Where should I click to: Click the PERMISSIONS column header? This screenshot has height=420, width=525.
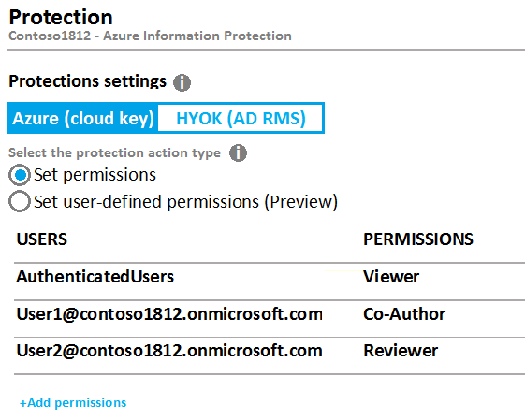tap(418, 239)
